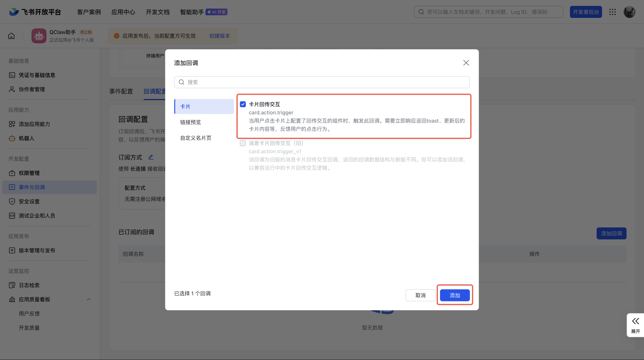Click the home icon in the top left
644x360 pixels.
[x=11, y=36]
